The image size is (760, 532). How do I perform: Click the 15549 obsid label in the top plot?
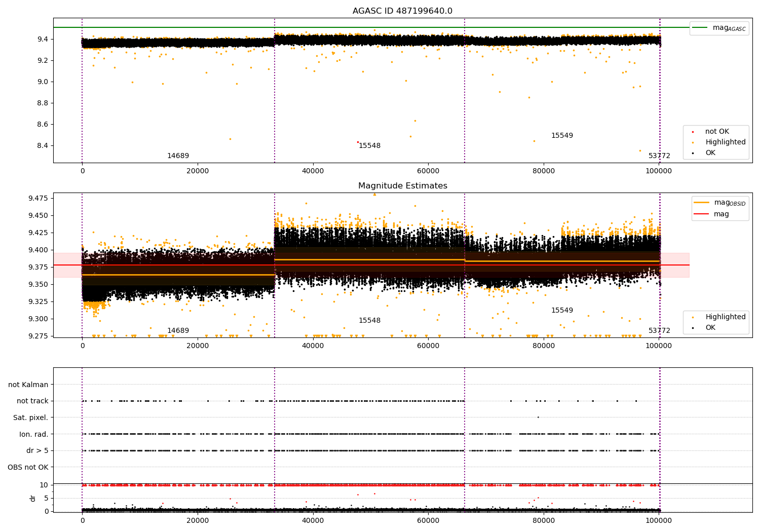coord(562,136)
